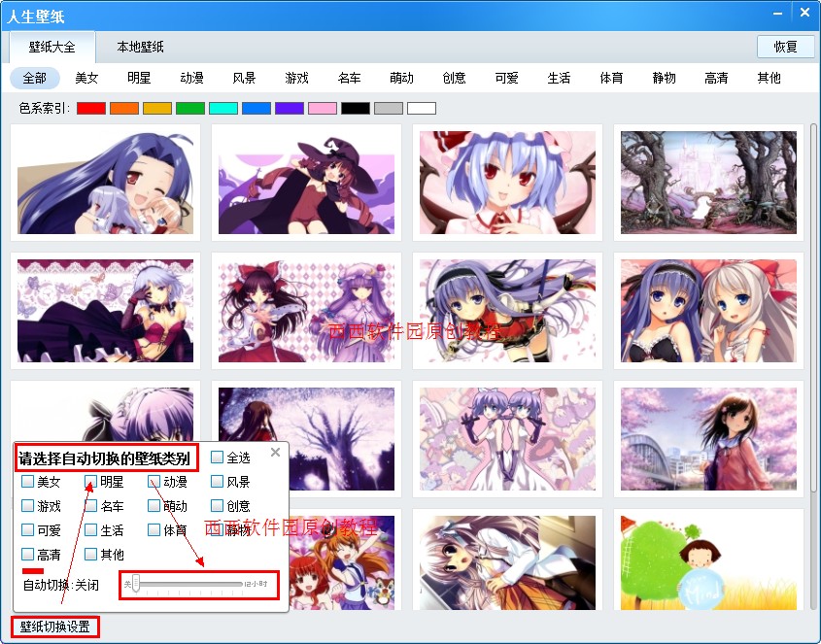This screenshot has height=644, width=821.
Task: Browse the 风景 category in top bar
Action: tap(244, 78)
